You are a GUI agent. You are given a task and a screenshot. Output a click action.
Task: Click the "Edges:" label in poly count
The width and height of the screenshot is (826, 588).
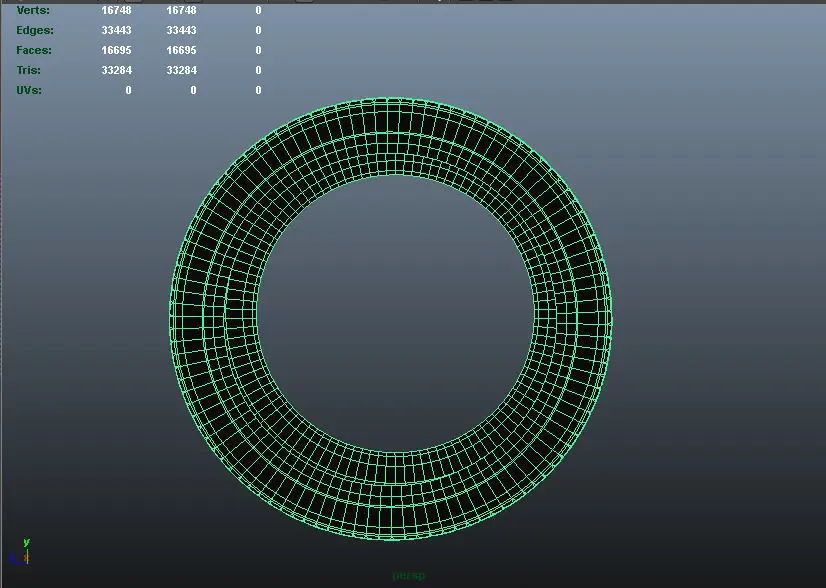(x=35, y=30)
